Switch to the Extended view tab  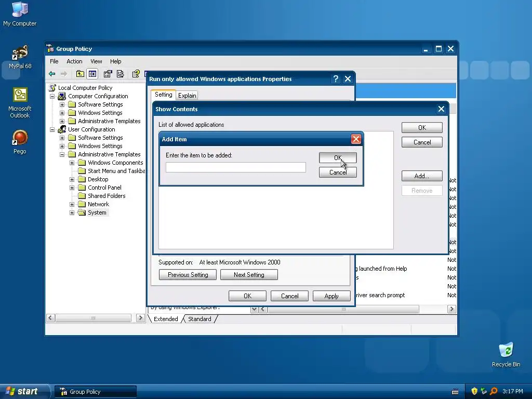click(166, 319)
